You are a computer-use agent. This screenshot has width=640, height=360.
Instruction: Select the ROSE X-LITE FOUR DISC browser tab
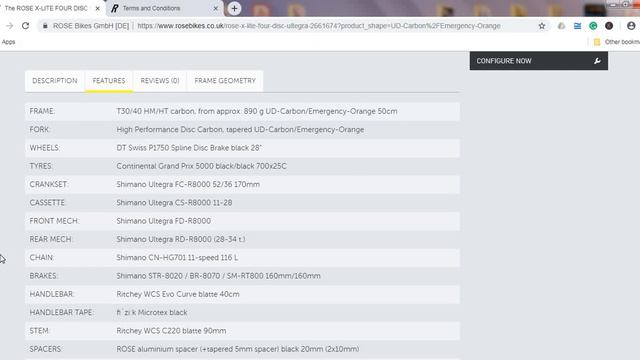[x=51, y=8]
